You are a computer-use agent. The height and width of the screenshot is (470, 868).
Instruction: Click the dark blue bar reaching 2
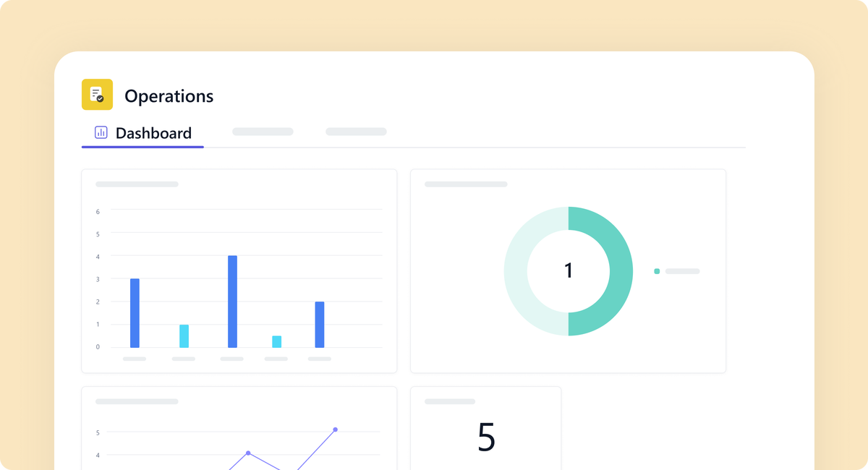point(320,325)
